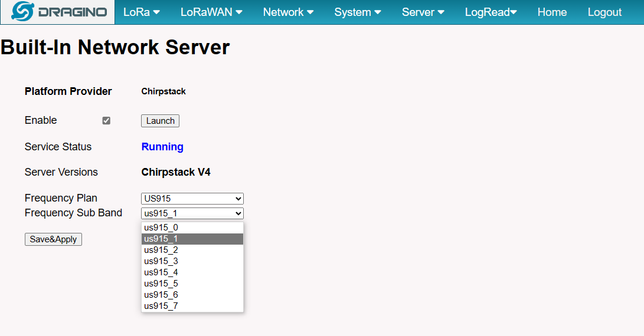This screenshot has width=644, height=336.
Task: Choose us915_6 sub band option
Action: [x=192, y=295]
